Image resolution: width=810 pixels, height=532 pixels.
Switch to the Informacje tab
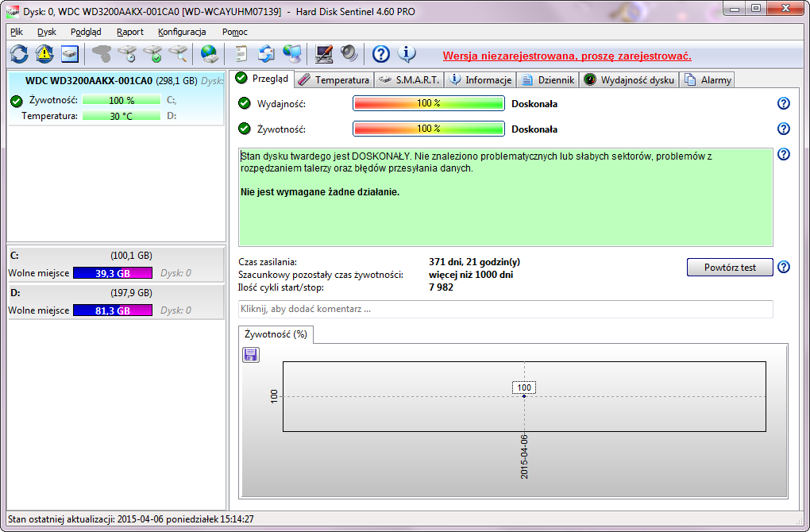tap(480, 80)
